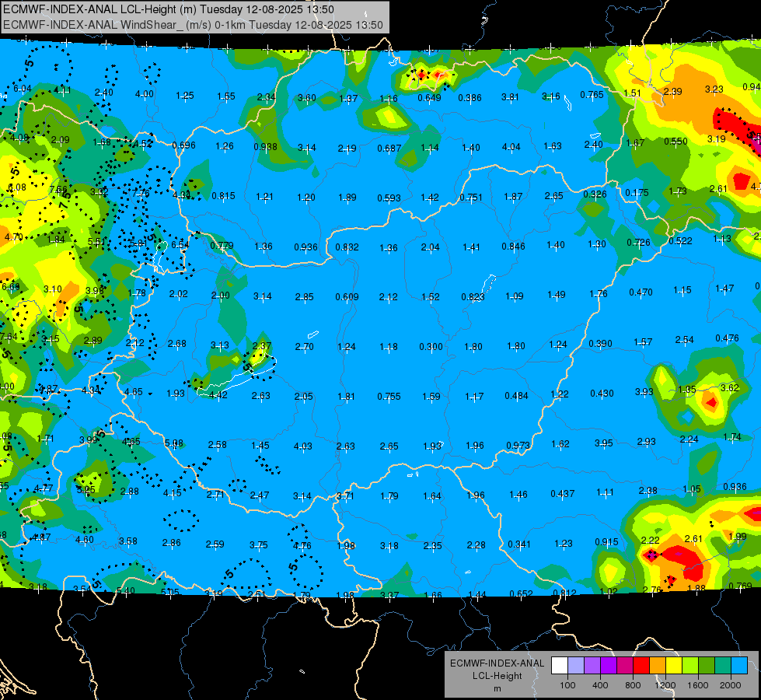Click the wind shear value 0.550
The image size is (761, 700).
click(675, 142)
